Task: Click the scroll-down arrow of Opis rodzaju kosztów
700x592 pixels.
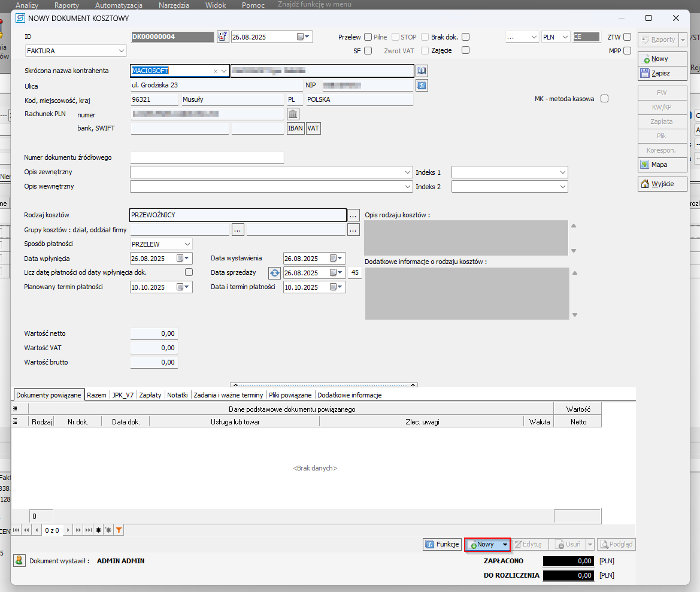Action: pyautogui.click(x=574, y=251)
